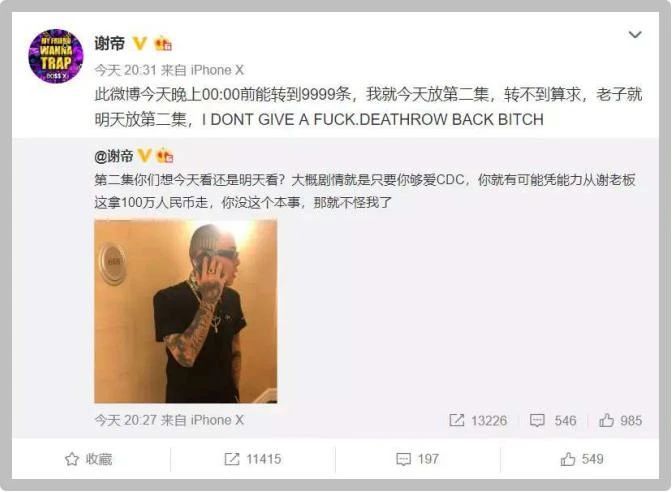Open the quoted @谢帝 author link
Screen dimensions: 672x492
114,156
